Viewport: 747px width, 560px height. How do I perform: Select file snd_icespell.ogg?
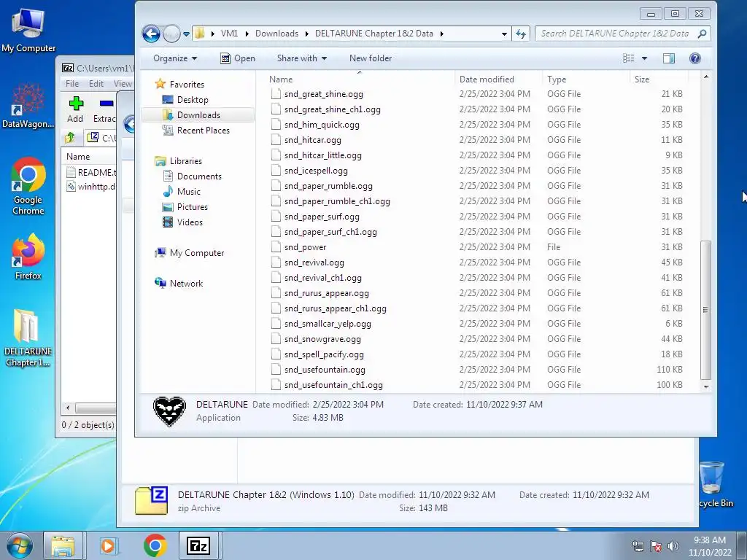tap(316, 171)
